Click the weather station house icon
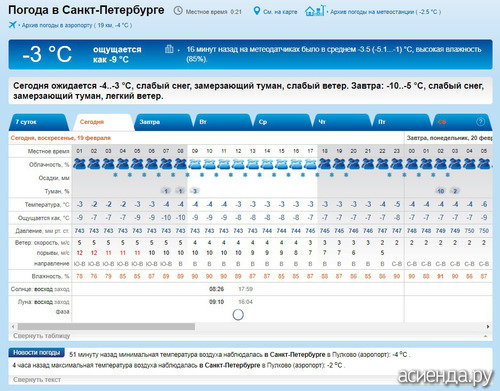This screenshot has width=500, height=391. [x=314, y=11]
